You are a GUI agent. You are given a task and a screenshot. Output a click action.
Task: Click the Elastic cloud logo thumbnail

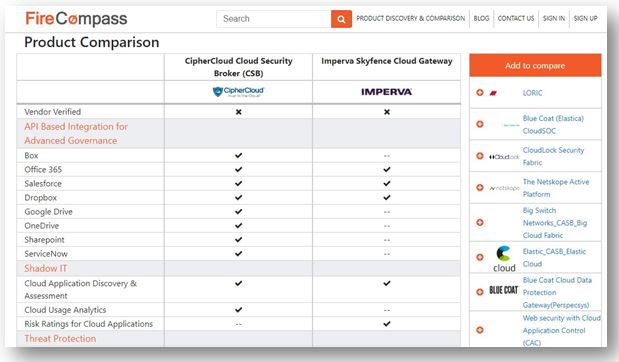tap(504, 259)
